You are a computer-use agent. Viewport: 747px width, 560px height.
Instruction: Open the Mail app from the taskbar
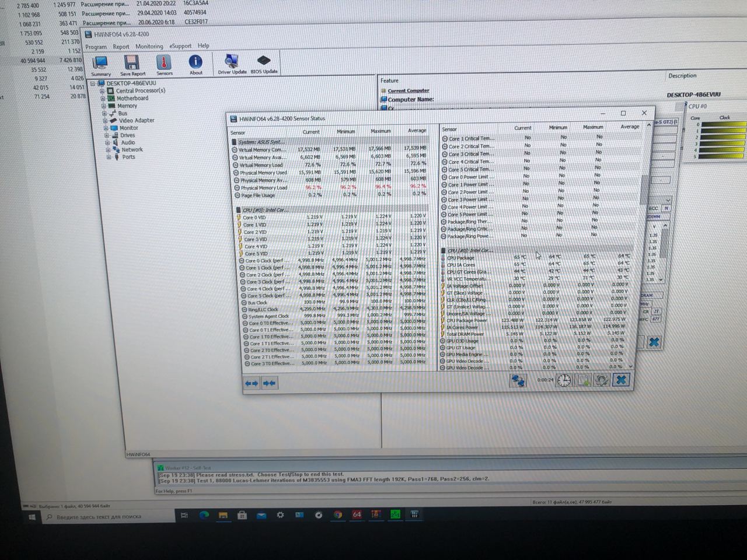[261, 515]
